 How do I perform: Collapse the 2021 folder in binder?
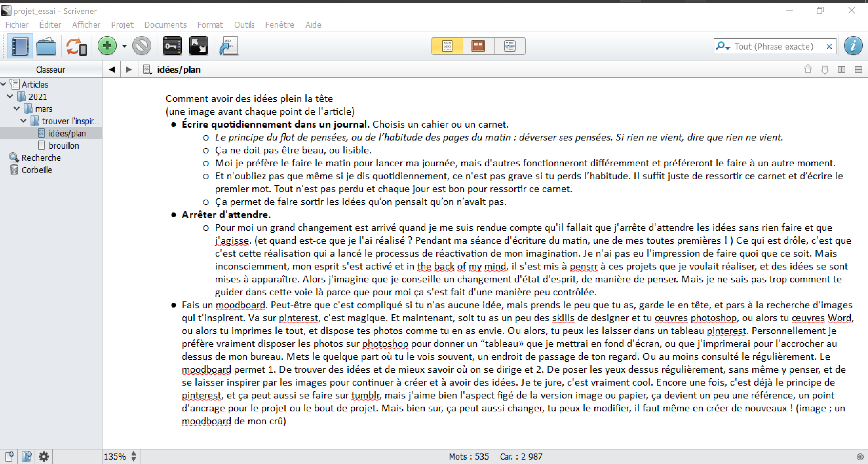click(x=10, y=97)
